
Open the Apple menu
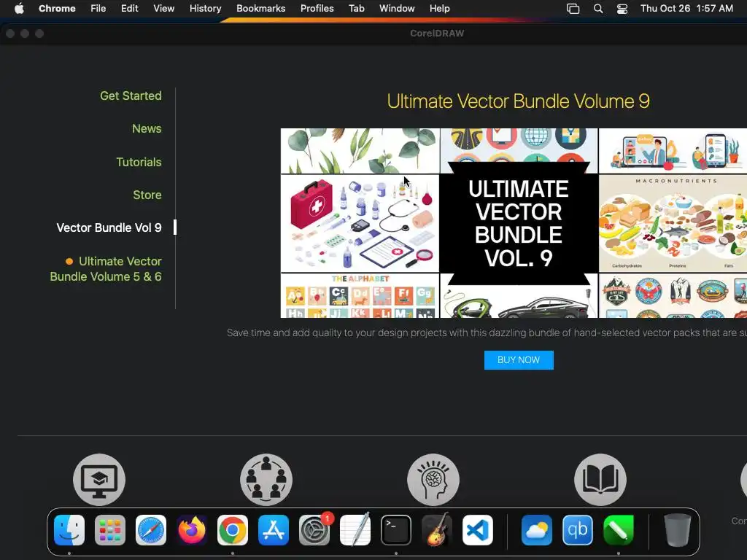[x=19, y=9]
